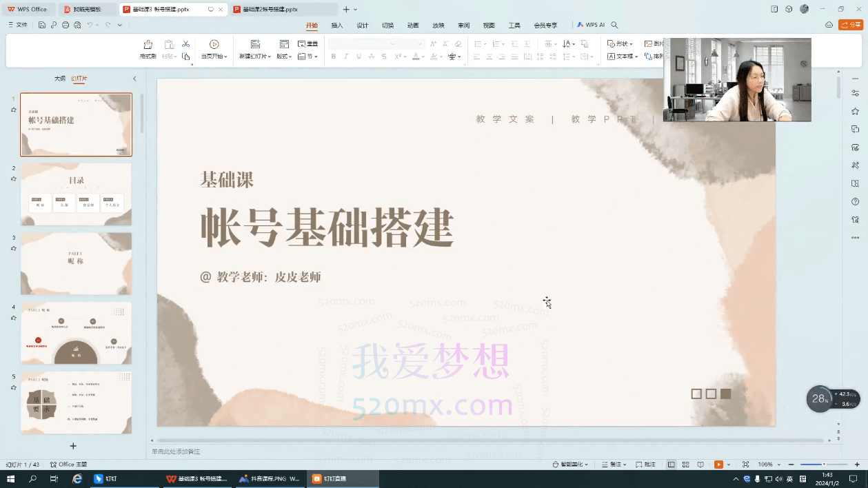
Task: Click the zoom out minus button
Action: pyautogui.click(x=791, y=465)
